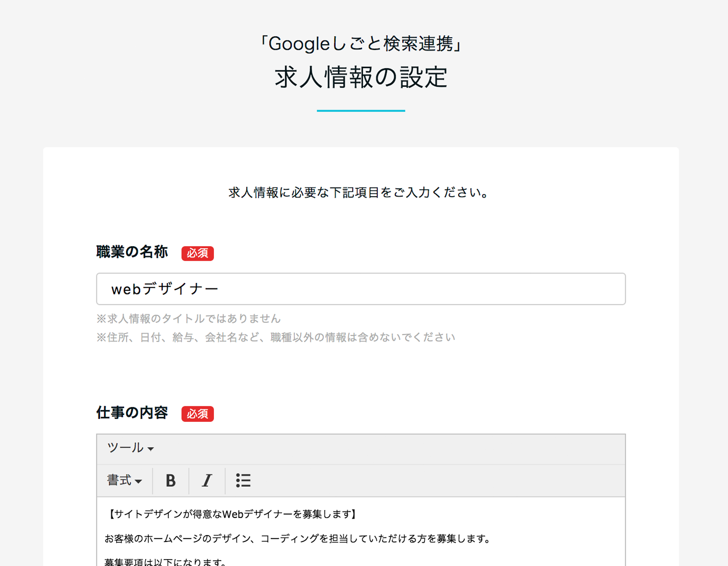
Task: Apply italic formatting with the I icon
Action: (x=207, y=480)
